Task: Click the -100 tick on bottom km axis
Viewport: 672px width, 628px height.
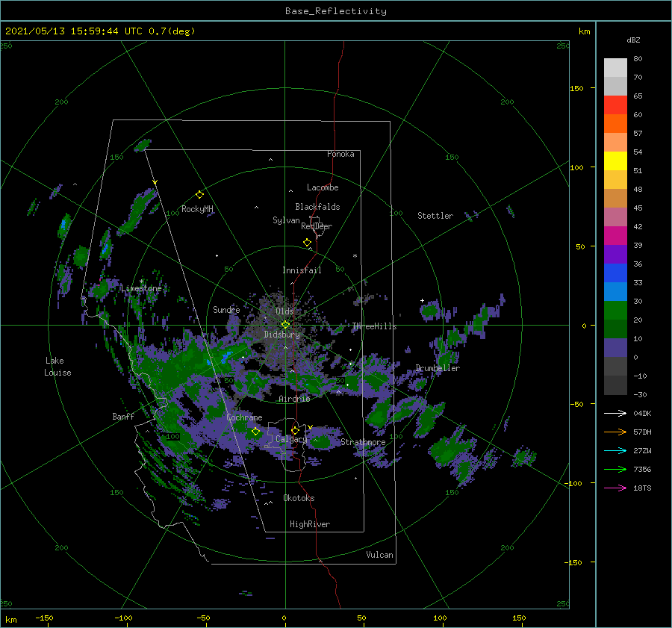Action: click(x=123, y=618)
